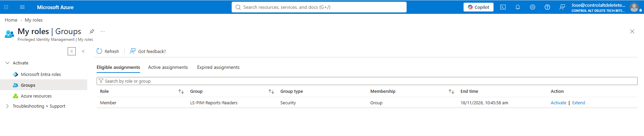
Task: Switch to Eligible assignments tab
Action: pyautogui.click(x=118, y=67)
